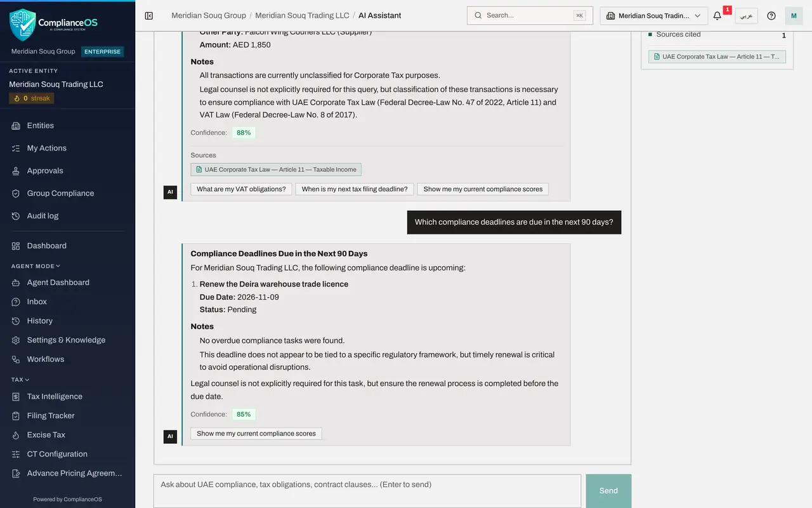Click the ComplianceOS shield logo
This screenshot has width=812, height=508.
tap(23, 24)
